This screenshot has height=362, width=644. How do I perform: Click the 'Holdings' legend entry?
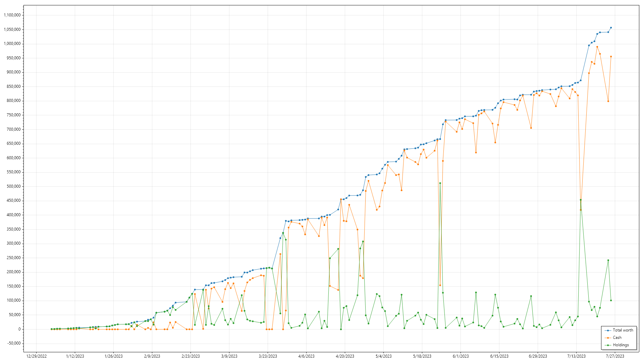tap(617, 345)
